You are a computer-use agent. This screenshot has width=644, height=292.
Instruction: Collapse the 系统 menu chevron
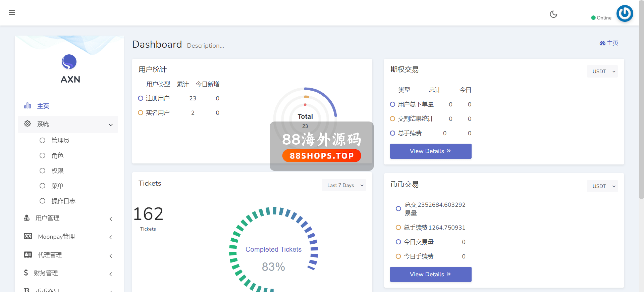click(111, 125)
